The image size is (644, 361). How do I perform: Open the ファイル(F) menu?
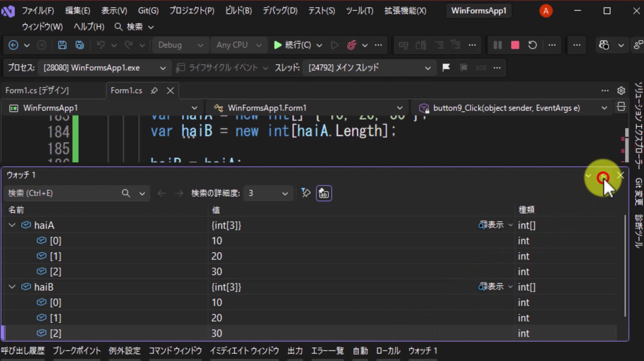point(38,11)
